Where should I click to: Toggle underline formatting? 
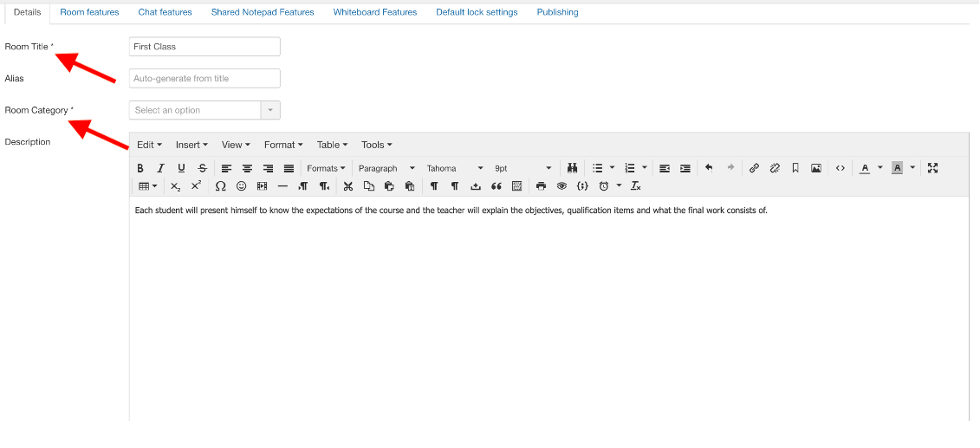181,168
